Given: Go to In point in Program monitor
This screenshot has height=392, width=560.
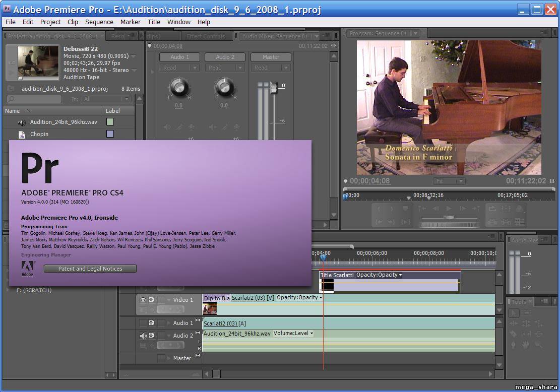Looking at the screenshot, I should coord(379,222).
